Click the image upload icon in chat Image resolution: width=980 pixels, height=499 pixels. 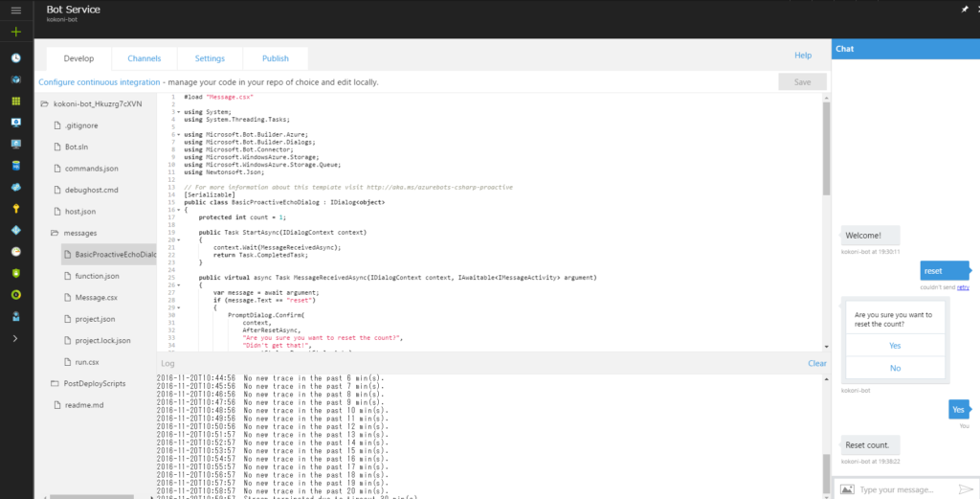pyautogui.click(x=847, y=489)
